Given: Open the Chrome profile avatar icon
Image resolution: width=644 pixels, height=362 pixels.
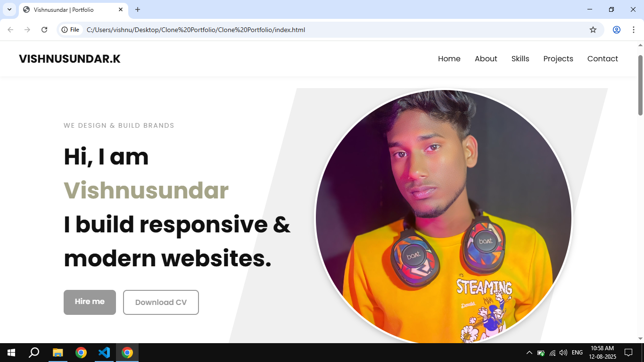Looking at the screenshot, I should point(617,30).
